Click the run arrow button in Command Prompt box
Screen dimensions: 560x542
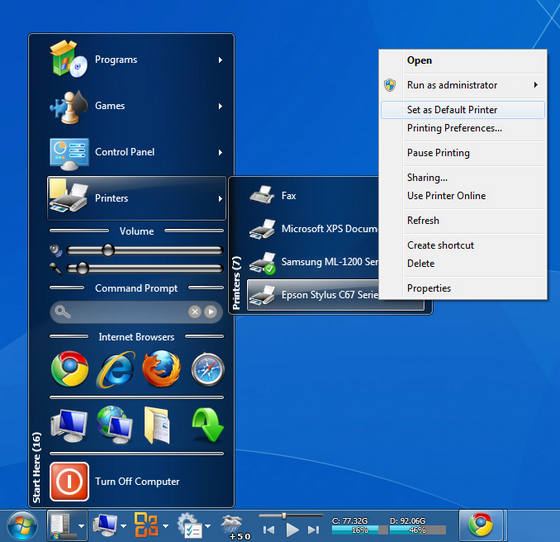(x=211, y=312)
